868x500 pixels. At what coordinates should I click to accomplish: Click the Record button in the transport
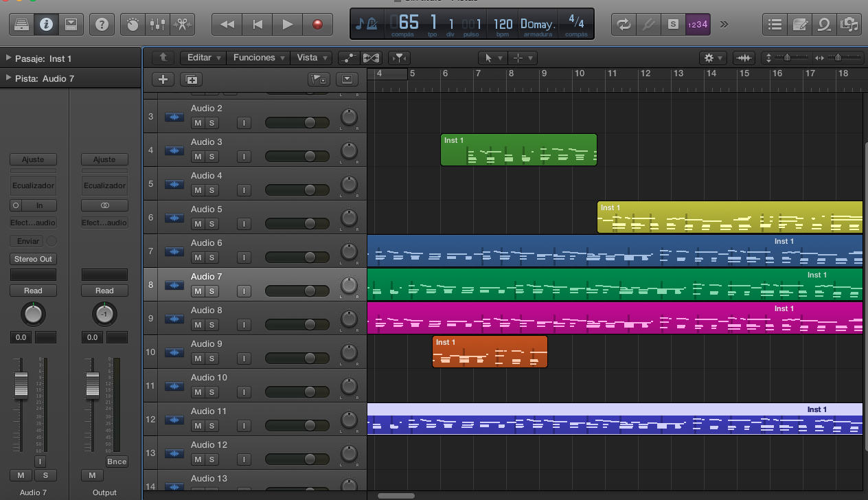[317, 25]
